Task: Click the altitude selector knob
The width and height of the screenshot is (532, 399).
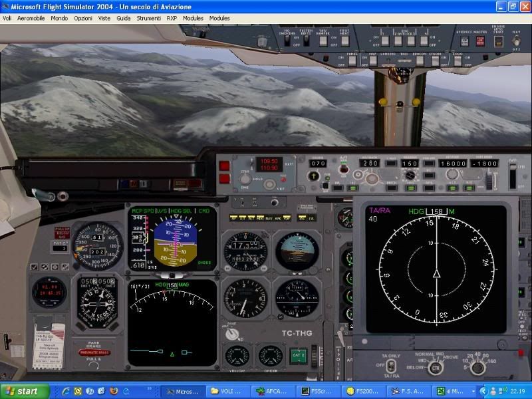Action: pos(452,174)
